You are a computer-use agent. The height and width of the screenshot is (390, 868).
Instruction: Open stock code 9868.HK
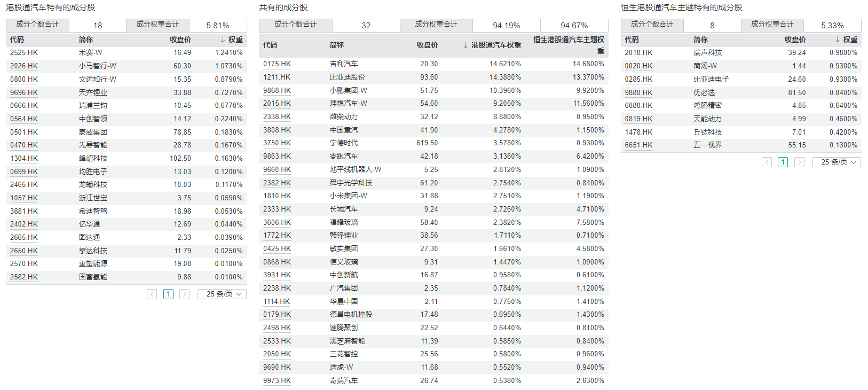pos(277,91)
